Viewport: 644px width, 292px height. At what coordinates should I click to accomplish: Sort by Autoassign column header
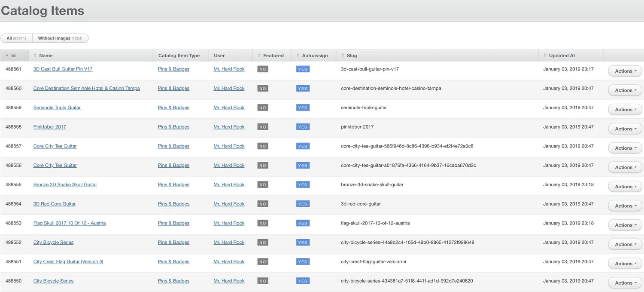tap(314, 55)
